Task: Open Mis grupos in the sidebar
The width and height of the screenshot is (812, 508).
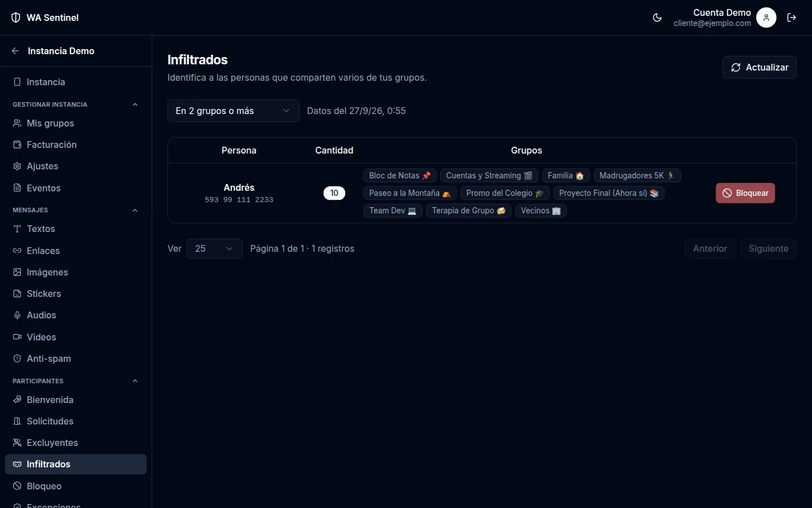Action: 76,123
